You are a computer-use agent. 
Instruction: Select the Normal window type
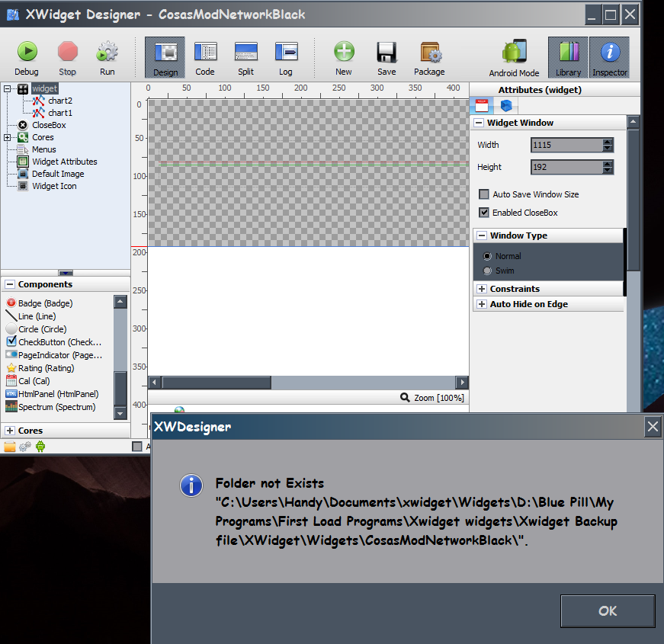(x=487, y=256)
